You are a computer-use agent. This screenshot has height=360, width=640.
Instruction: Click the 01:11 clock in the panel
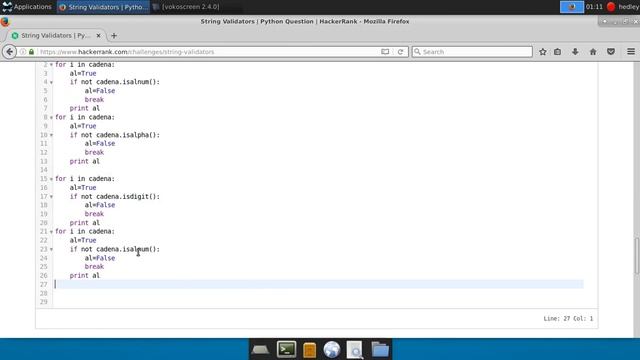click(594, 7)
